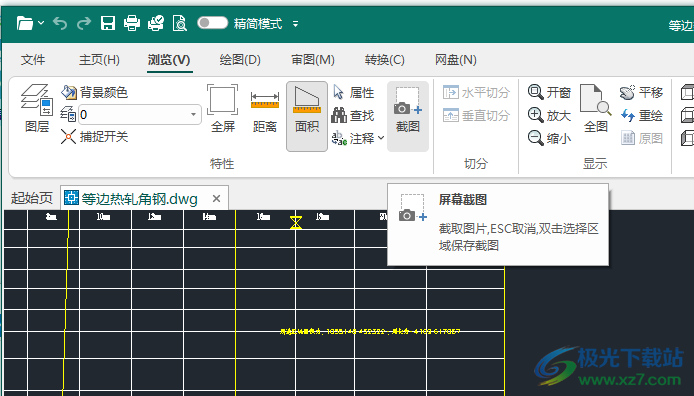Screen dimensions: 694x396
Task: Click 缩小 zoom out
Action: tap(549, 138)
